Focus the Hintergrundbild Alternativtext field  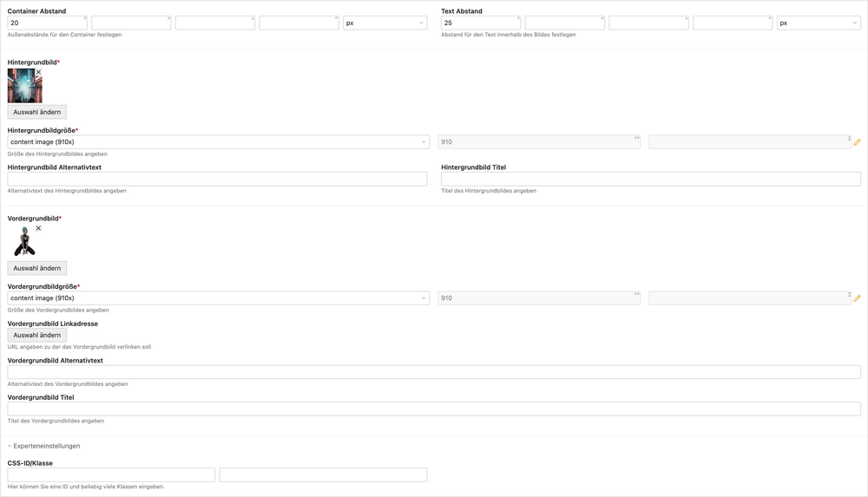[x=217, y=179]
